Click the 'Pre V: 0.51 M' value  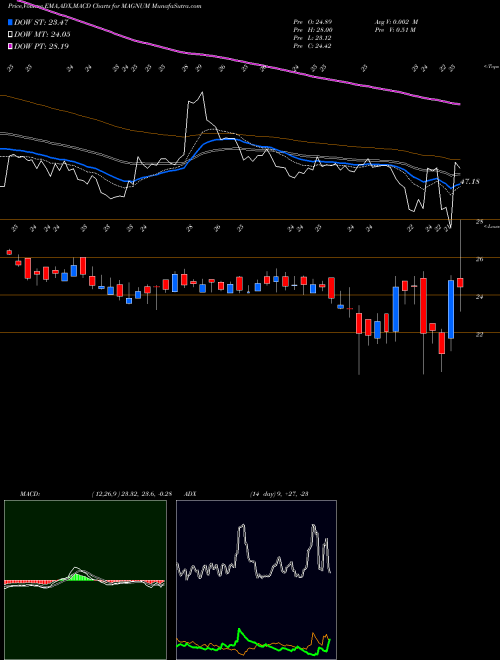point(395,30)
